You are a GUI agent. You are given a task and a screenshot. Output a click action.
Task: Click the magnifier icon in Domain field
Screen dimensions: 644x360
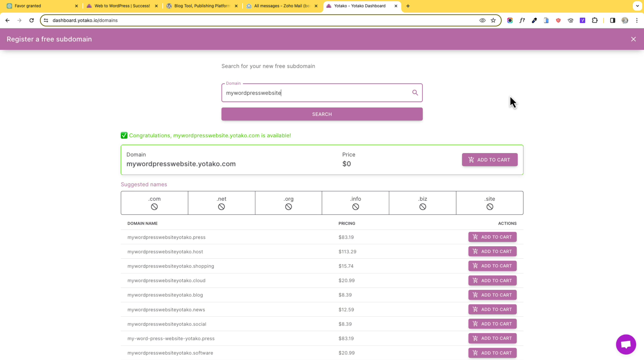tap(415, 93)
